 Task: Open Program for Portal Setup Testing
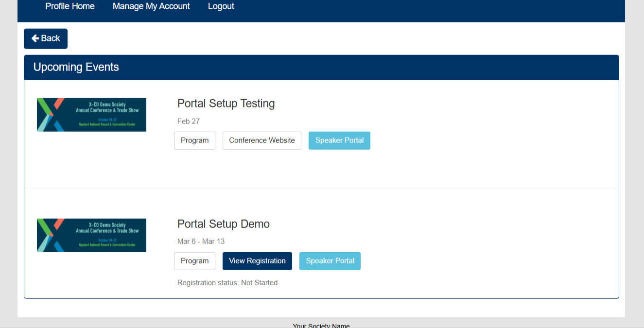click(194, 140)
